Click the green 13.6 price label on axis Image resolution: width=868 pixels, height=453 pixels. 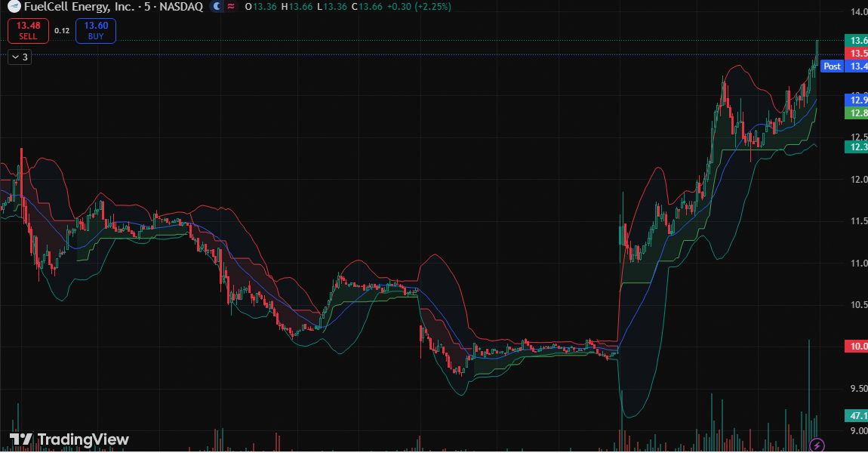coord(857,41)
